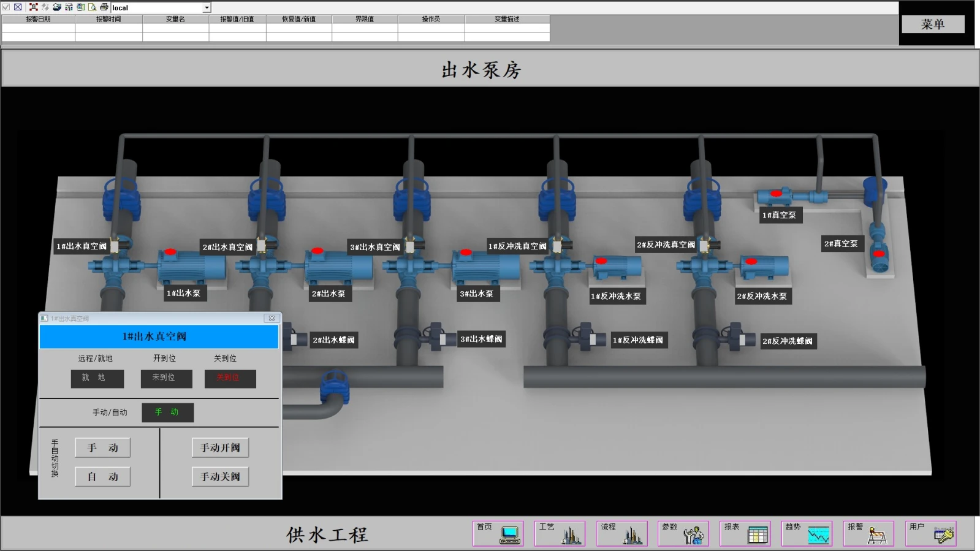Viewport: 980px width, 551px height.
Task: Expand the local data source dropdown
Action: pyautogui.click(x=207, y=8)
